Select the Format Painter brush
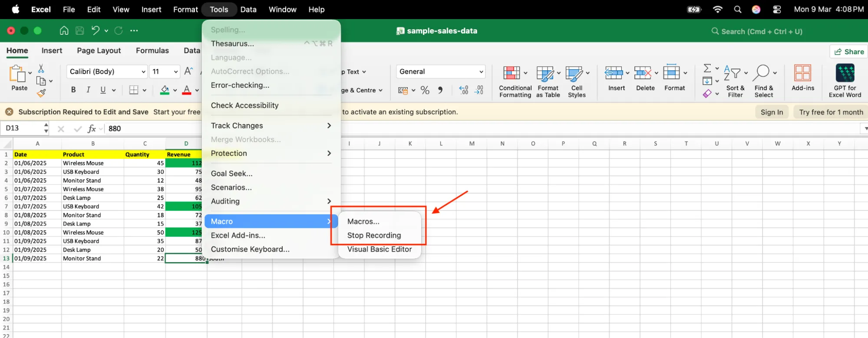 coord(41,93)
